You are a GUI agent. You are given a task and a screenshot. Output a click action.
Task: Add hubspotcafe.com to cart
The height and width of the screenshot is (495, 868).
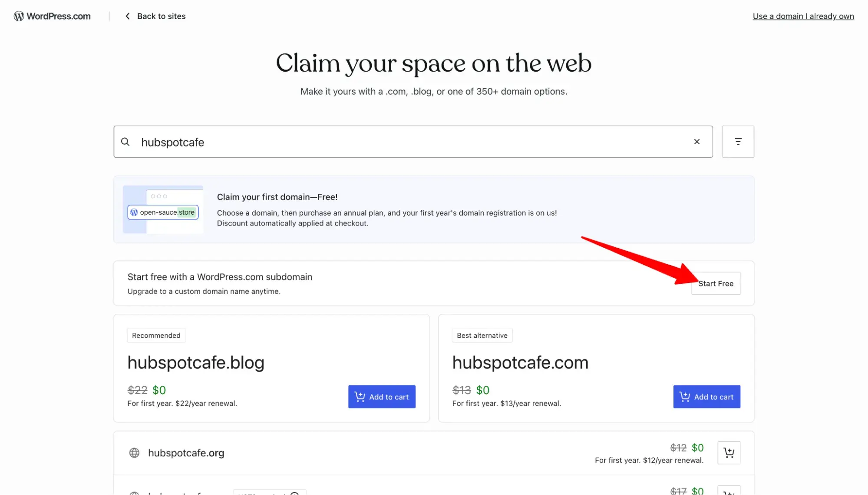tap(706, 396)
